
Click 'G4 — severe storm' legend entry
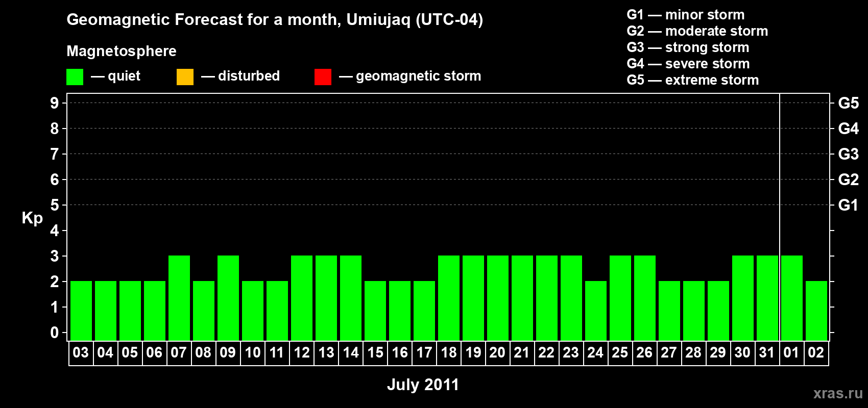point(688,64)
